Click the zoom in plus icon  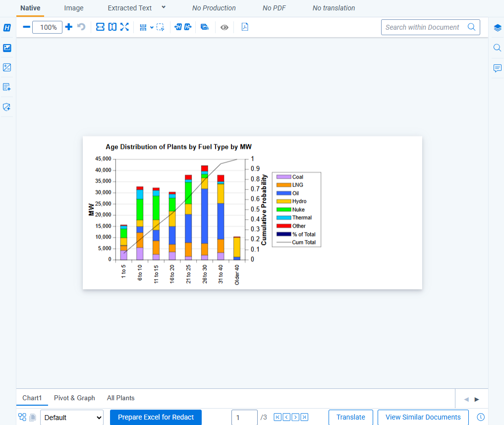(69, 27)
